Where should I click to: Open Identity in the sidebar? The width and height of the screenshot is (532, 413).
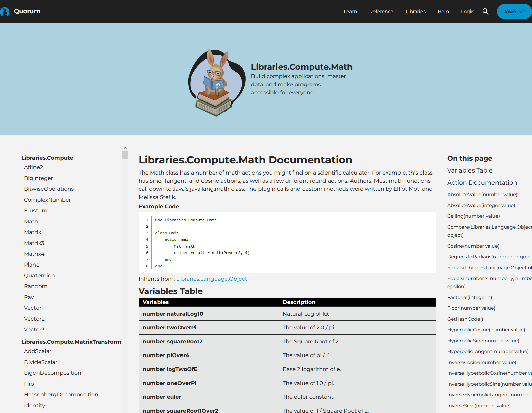(x=34, y=405)
